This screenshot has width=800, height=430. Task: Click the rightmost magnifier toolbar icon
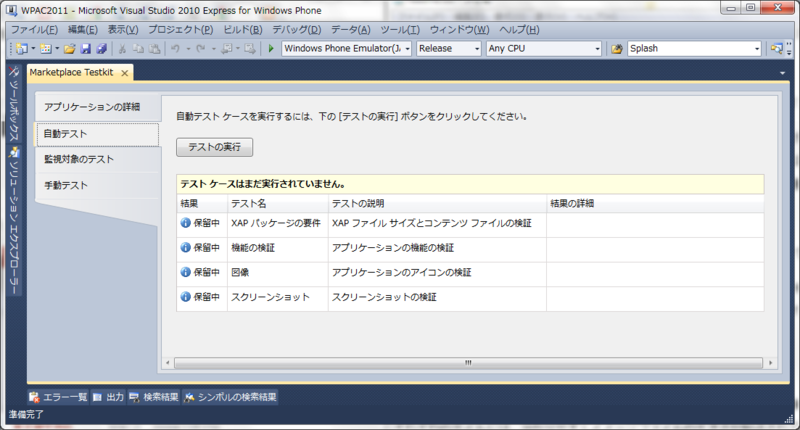776,48
